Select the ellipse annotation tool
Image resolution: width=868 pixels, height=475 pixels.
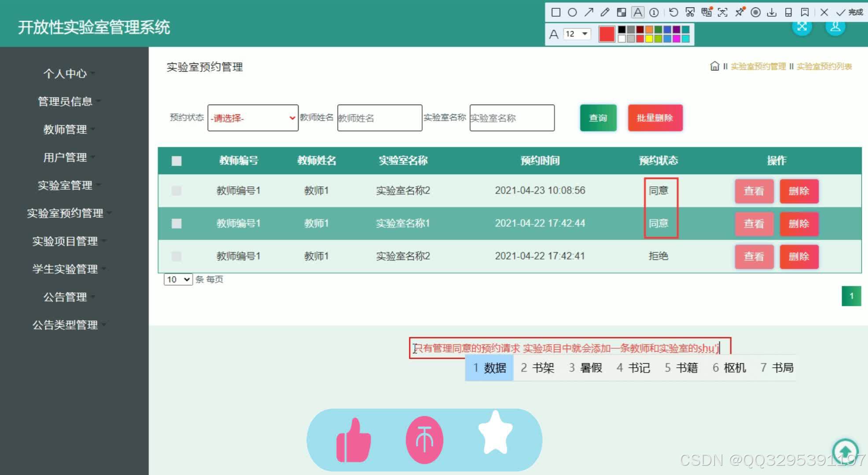572,12
